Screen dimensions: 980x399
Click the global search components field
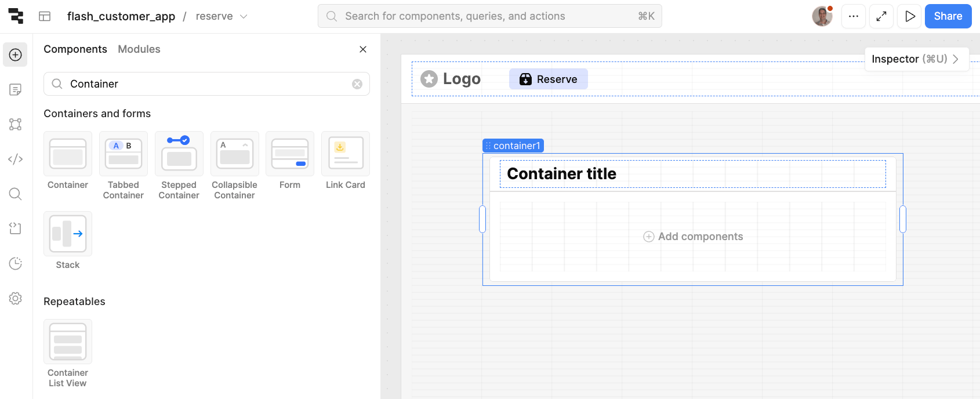pyautogui.click(x=489, y=16)
